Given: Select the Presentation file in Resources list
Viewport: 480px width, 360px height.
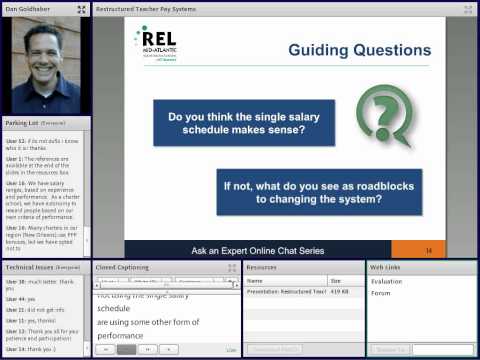Looking at the screenshot, I should tap(304, 292).
